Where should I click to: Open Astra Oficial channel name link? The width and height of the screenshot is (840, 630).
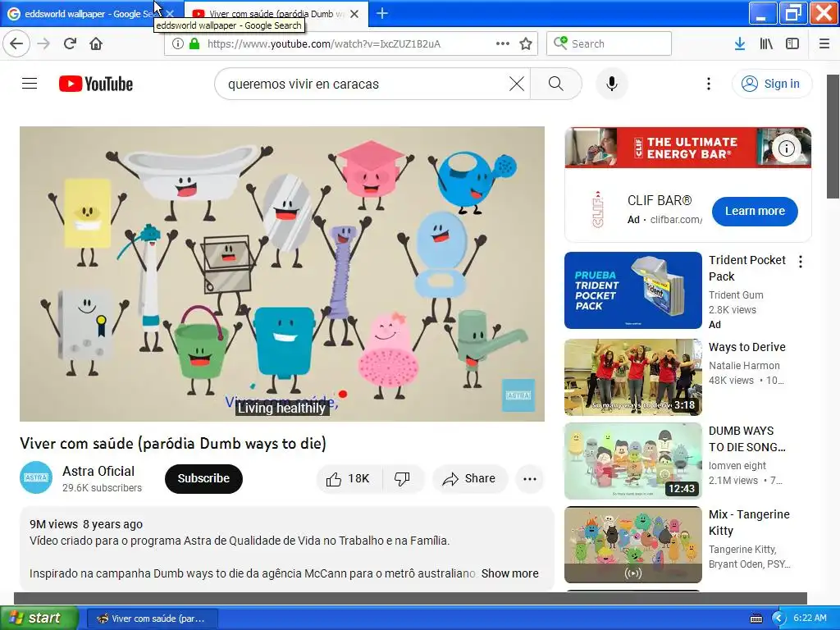tap(98, 471)
